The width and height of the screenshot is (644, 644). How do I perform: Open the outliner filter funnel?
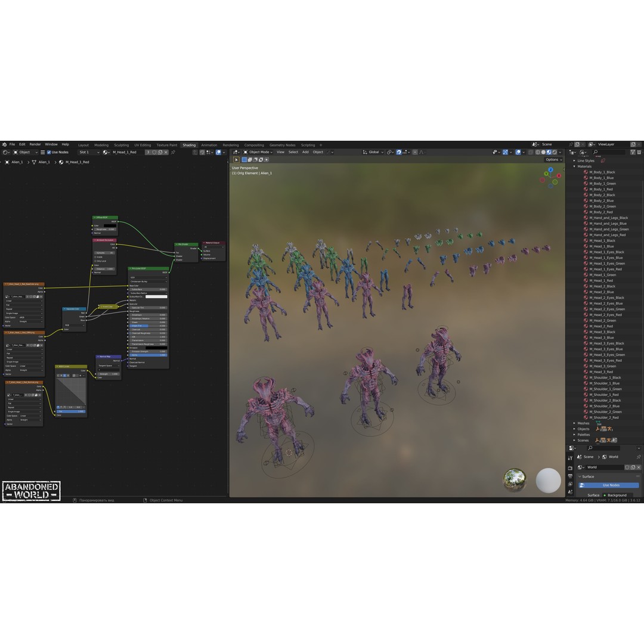coord(633,152)
